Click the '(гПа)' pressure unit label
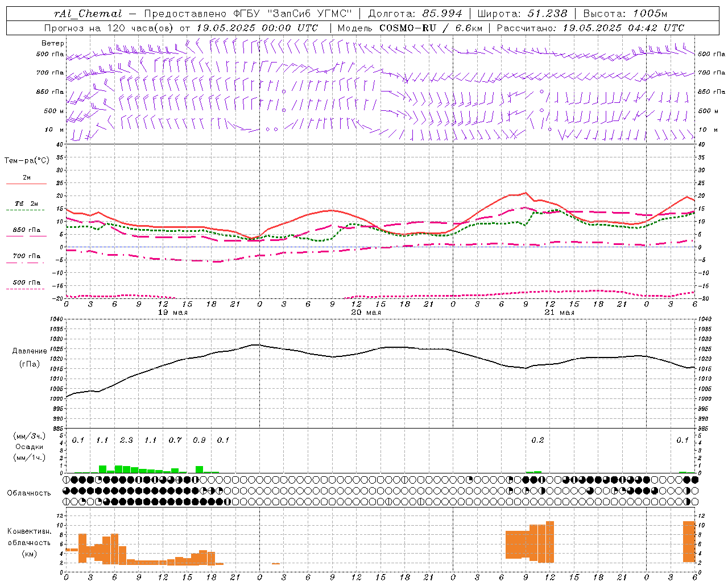728x582 pixels. click(x=30, y=364)
